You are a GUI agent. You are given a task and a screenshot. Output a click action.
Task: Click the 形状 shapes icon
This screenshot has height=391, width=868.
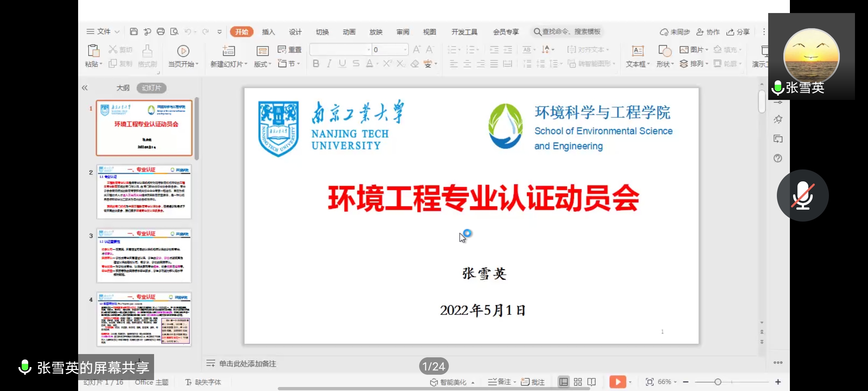[664, 51]
